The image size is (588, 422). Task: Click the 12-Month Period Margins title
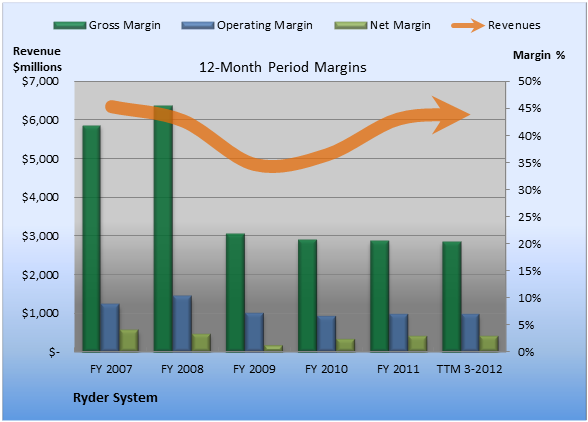[283, 68]
